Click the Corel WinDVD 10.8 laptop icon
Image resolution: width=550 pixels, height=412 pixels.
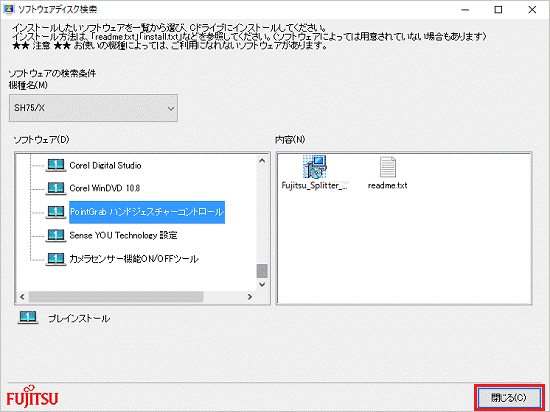point(56,188)
